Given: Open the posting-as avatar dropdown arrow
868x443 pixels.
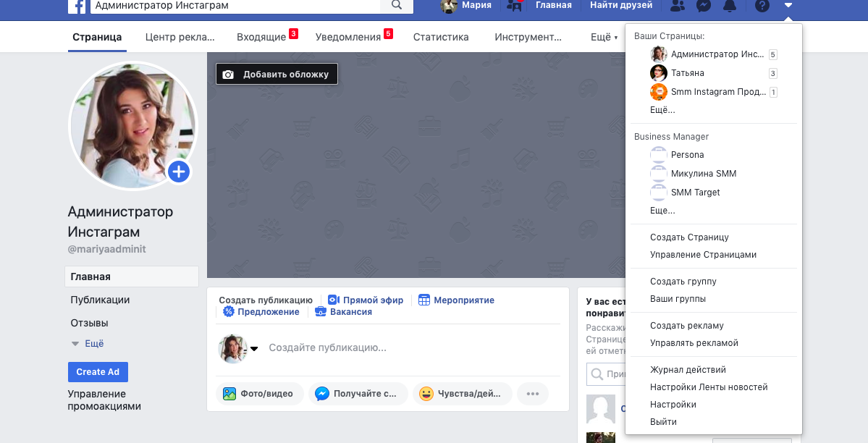Looking at the screenshot, I should click(x=254, y=349).
